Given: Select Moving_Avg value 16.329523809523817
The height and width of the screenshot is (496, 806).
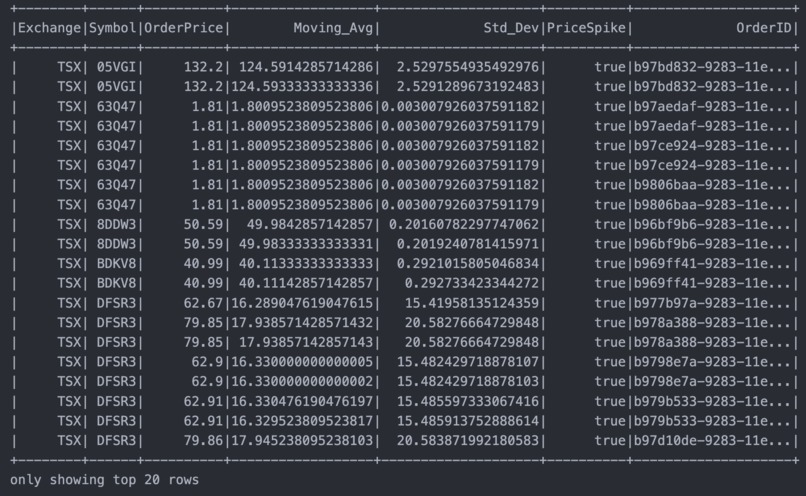Looking at the screenshot, I should 302,421.
